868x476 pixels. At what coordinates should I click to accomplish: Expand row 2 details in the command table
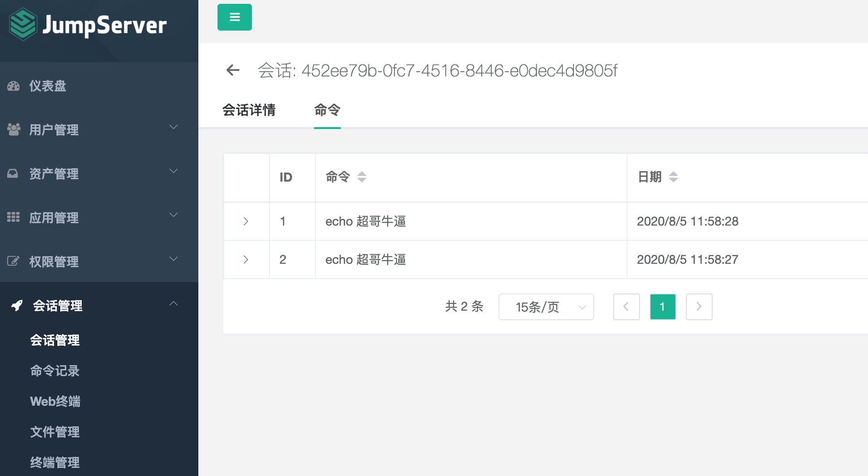[x=246, y=260]
